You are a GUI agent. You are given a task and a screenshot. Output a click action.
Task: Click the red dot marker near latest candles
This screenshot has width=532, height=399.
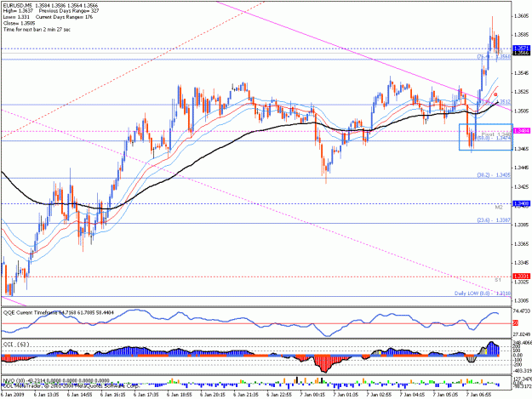(x=495, y=94)
